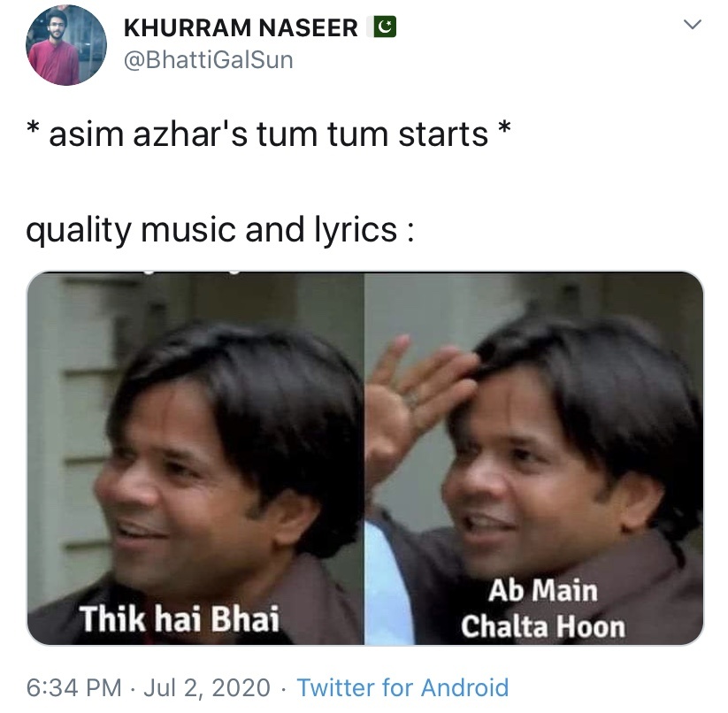Open the tweet options chevron menu

(693, 24)
